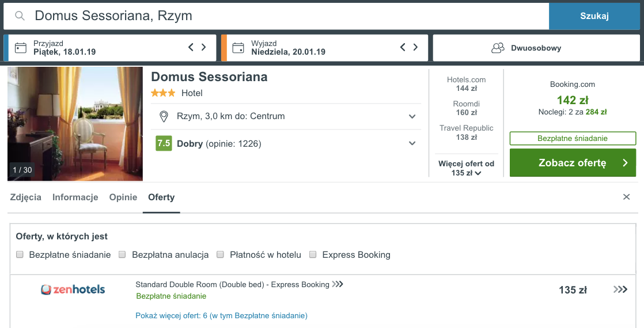Move check-in date to previous day
The height and width of the screenshot is (328, 644).
pos(191,47)
